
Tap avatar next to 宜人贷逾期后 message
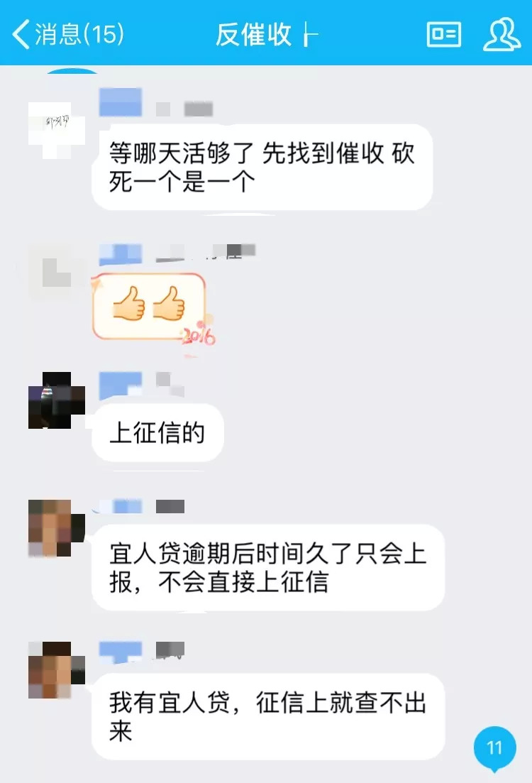pyautogui.click(x=57, y=528)
